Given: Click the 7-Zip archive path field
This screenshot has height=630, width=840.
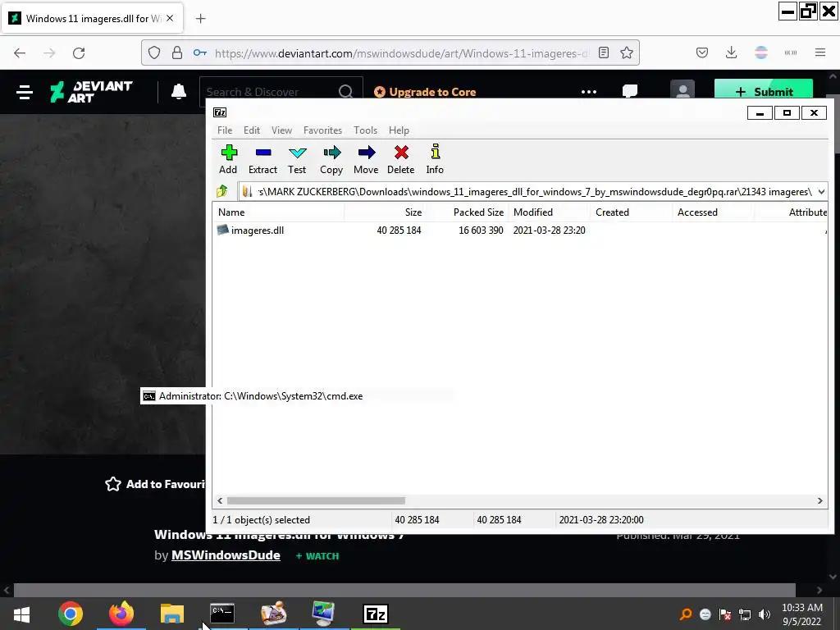Looking at the screenshot, I should pyautogui.click(x=527, y=191).
